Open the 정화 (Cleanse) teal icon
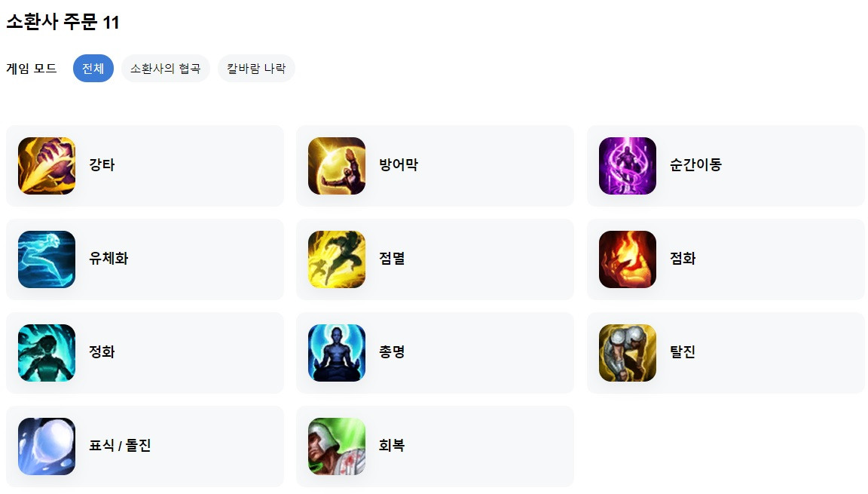 [47, 353]
